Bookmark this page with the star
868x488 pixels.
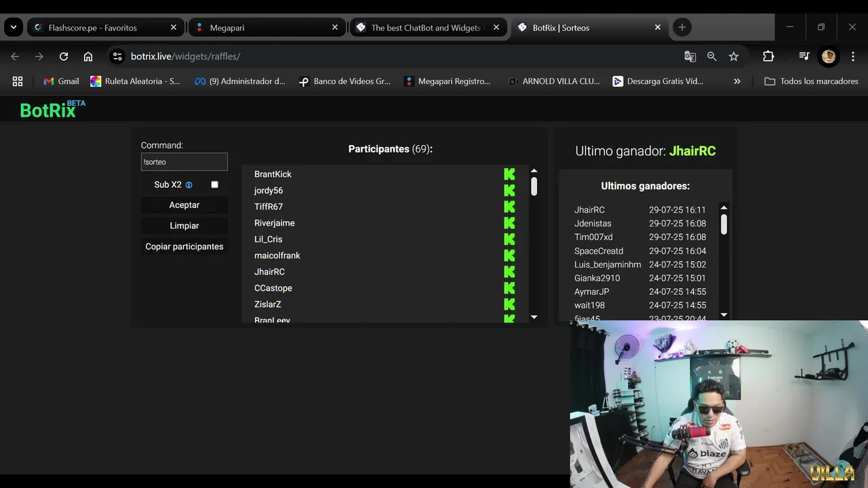(734, 56)
